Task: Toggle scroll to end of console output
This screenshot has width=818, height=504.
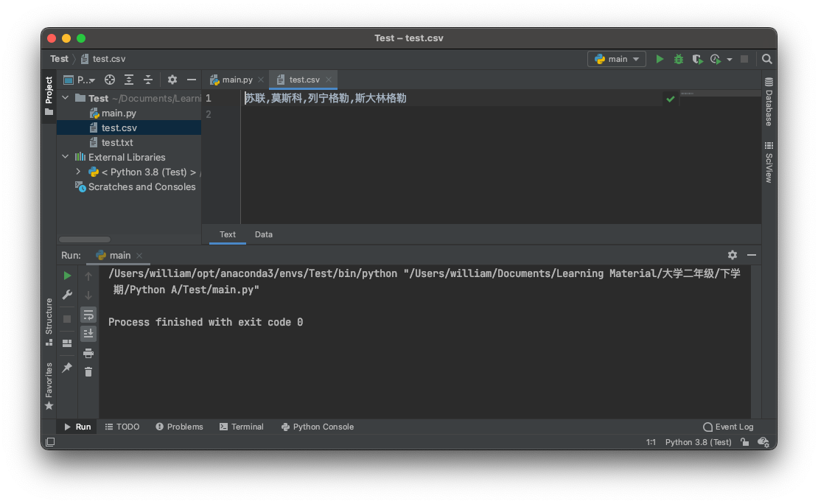Action: pyautogui.click(x=88, y=334)
